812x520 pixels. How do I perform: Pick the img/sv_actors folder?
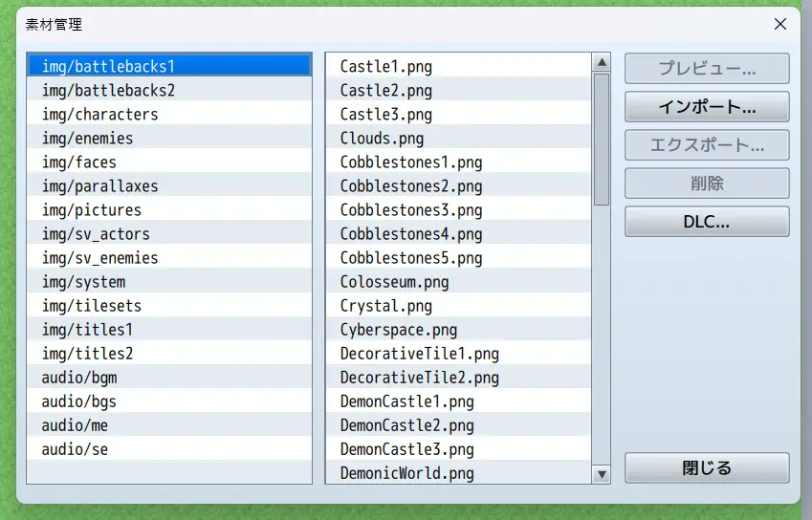tap(96, 234)
